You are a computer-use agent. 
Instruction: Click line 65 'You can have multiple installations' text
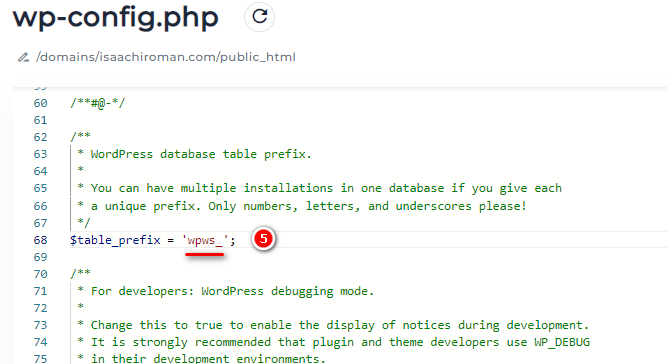pos(326,188)
